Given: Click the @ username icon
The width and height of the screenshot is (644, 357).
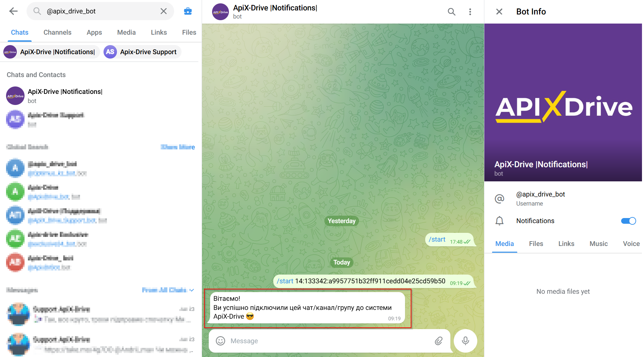Looking at the screenshot, I should 499,199.
